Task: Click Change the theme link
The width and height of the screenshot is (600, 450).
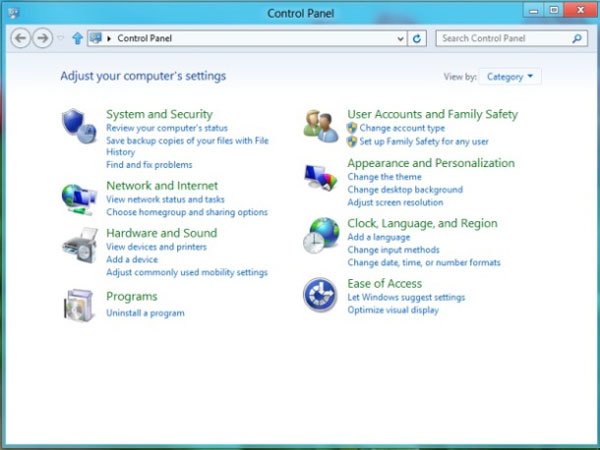Action: [x=384, y=177]
